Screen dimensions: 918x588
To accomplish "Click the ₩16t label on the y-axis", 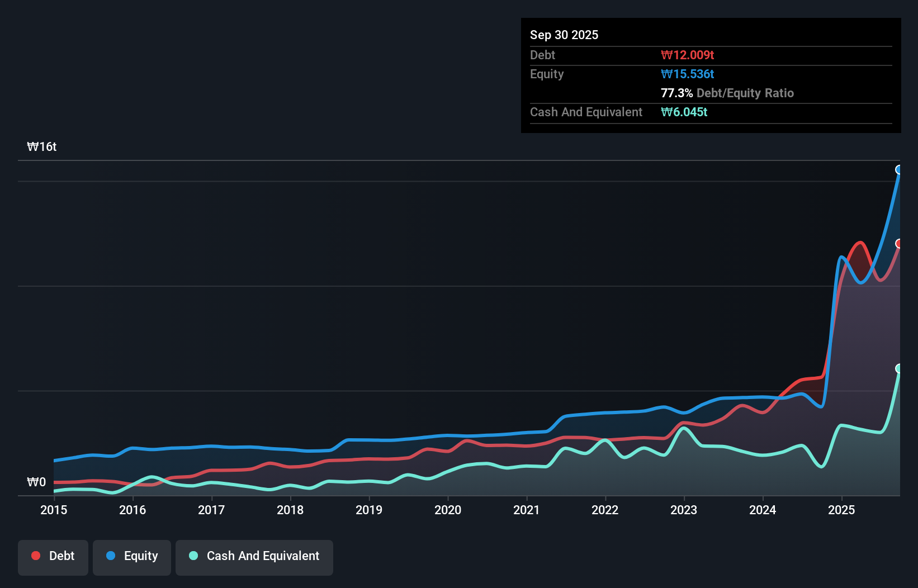I will point(41,146).
